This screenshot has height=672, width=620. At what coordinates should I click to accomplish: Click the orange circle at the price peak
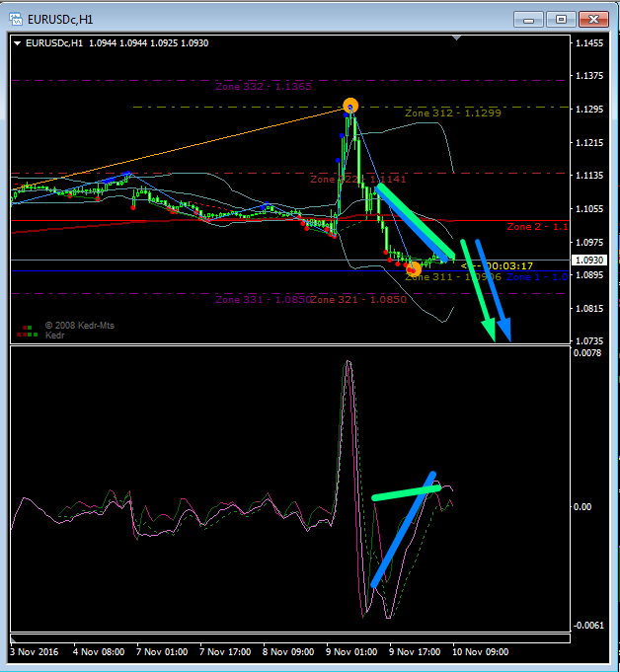[350, 106]
